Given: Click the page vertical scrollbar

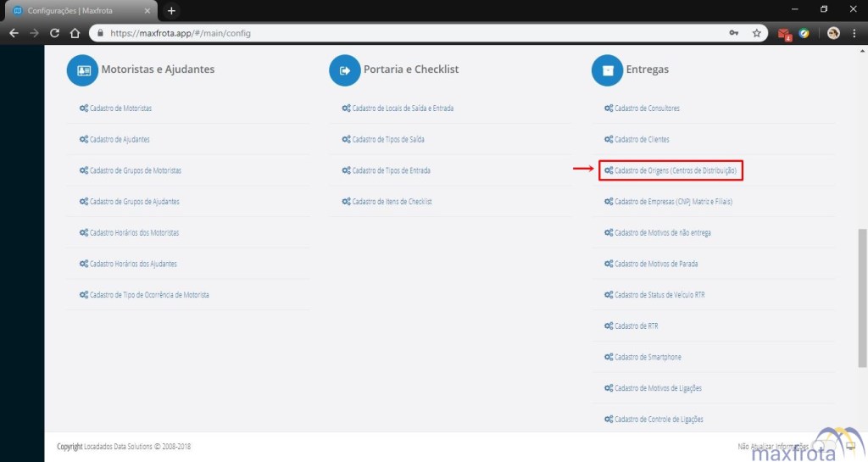Looking at the screenshot, I should (x=862, y=297).
